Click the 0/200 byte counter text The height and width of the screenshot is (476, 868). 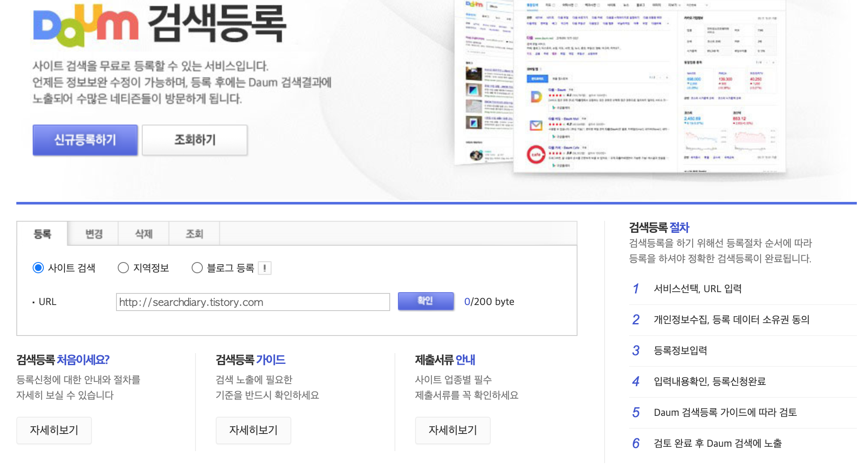click(489, 302)
